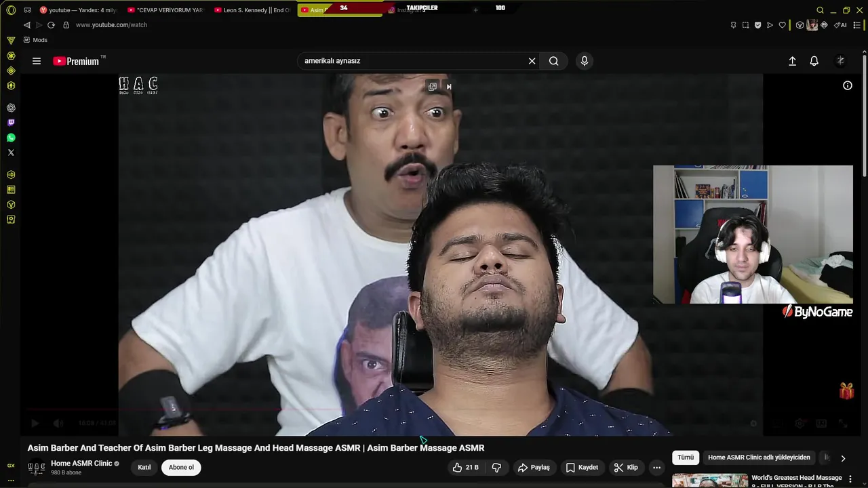This screenshot has height=488, width=868.
Task: Play the video with play button
Action: (x=35, y=424)
